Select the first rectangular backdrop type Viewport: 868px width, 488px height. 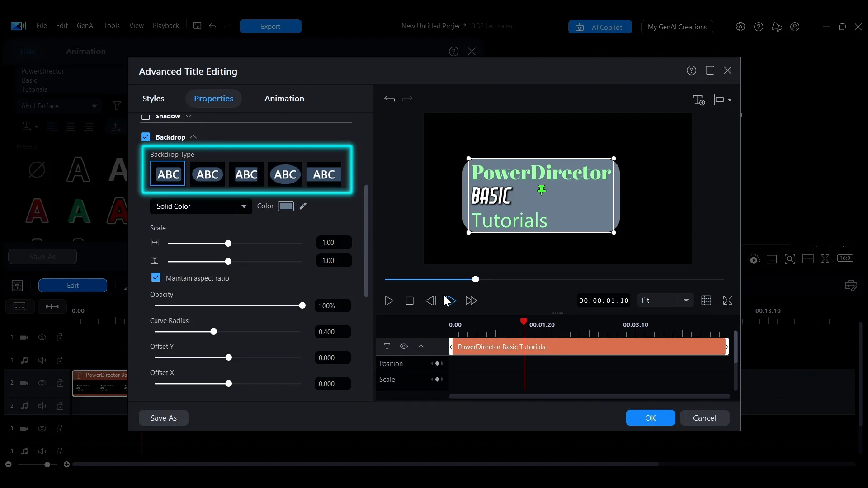tap(168, 174)
